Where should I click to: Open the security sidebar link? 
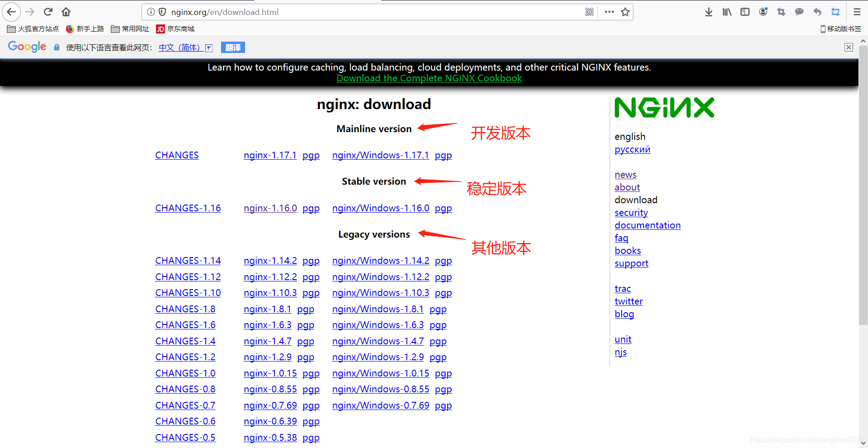[631, 213]
